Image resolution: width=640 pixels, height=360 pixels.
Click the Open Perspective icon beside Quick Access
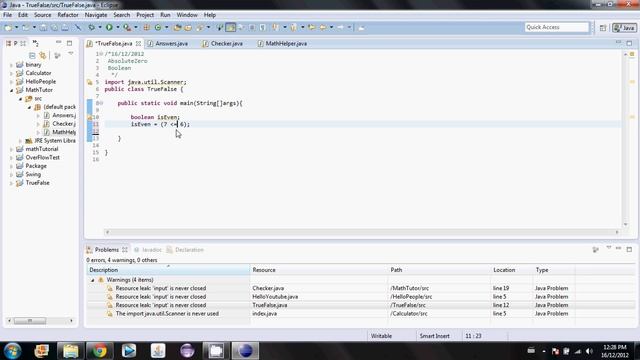coord(603,28)
